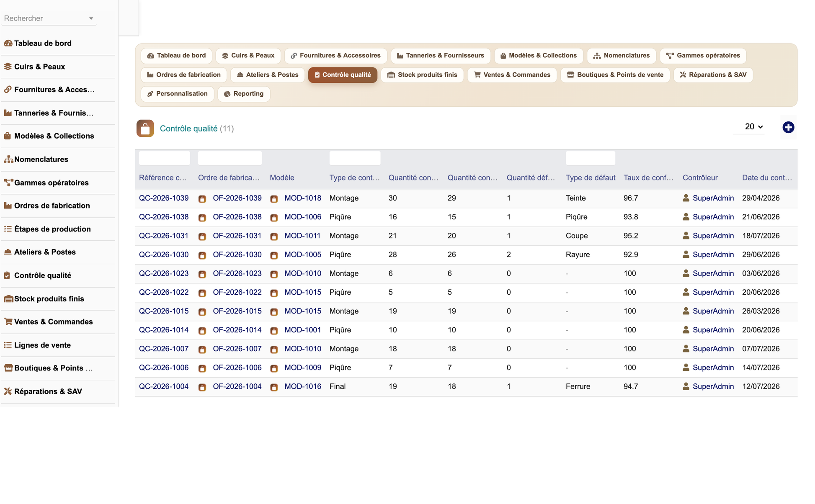815x504 pixels.
Task: Open fabrication order OF-2026-1031
Action: coord(237,236)
